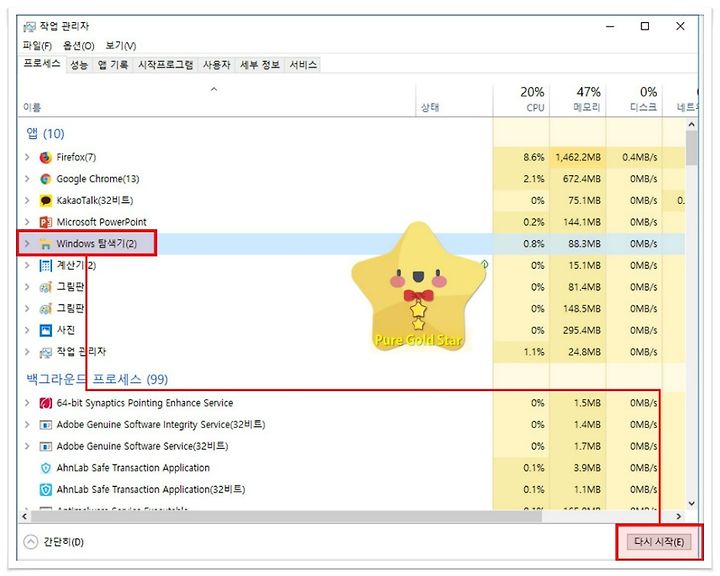Switch to the 사용자 tab
This screenshot has height=576, width=720.
point(216,65)
